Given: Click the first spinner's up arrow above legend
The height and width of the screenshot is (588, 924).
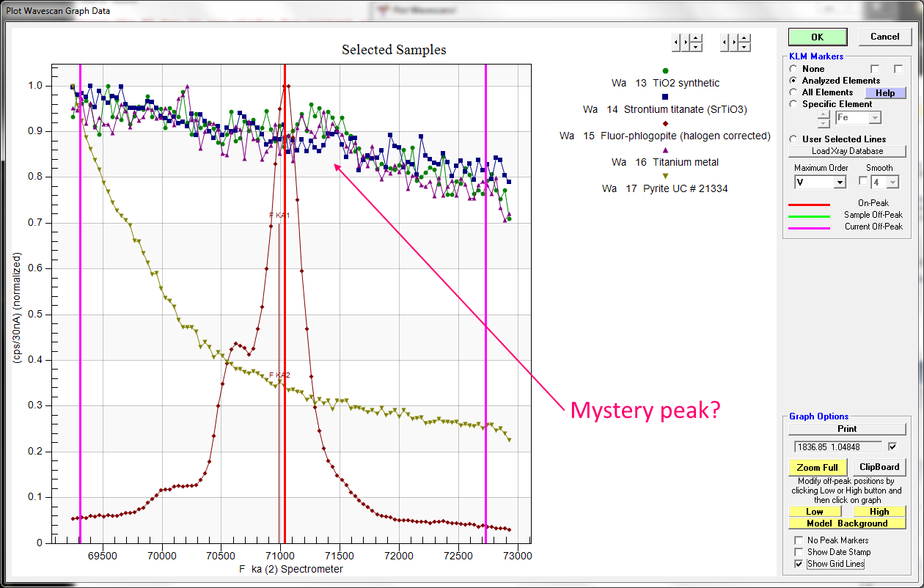Looking at the screenshot, I should [x=696, y=39].
